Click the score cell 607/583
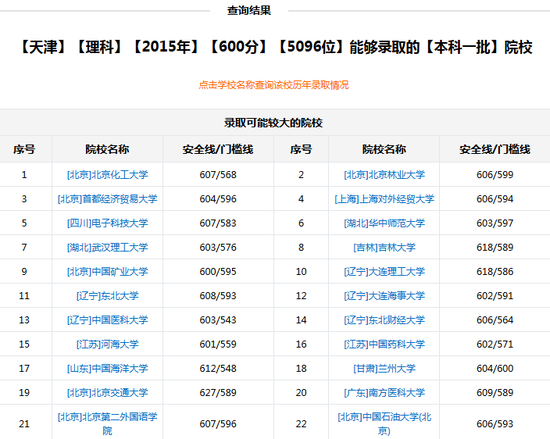The height and width of the screenshot is (439, 550). (x=218, y=223)
